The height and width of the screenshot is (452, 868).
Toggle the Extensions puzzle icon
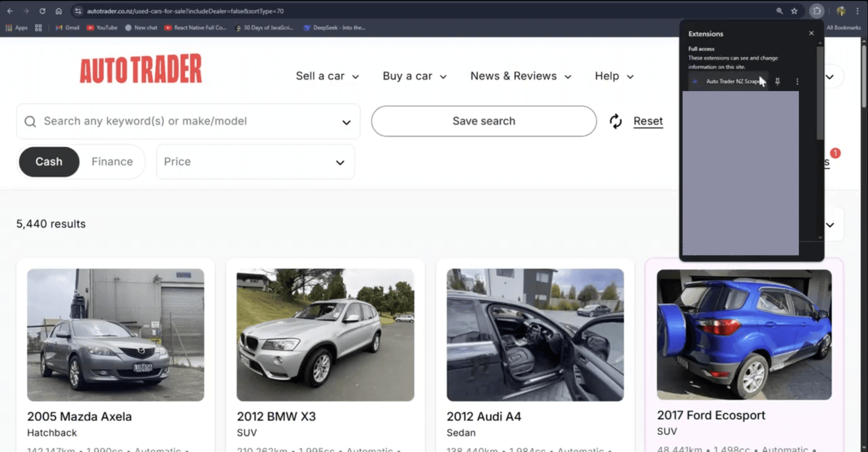[817, 11]
